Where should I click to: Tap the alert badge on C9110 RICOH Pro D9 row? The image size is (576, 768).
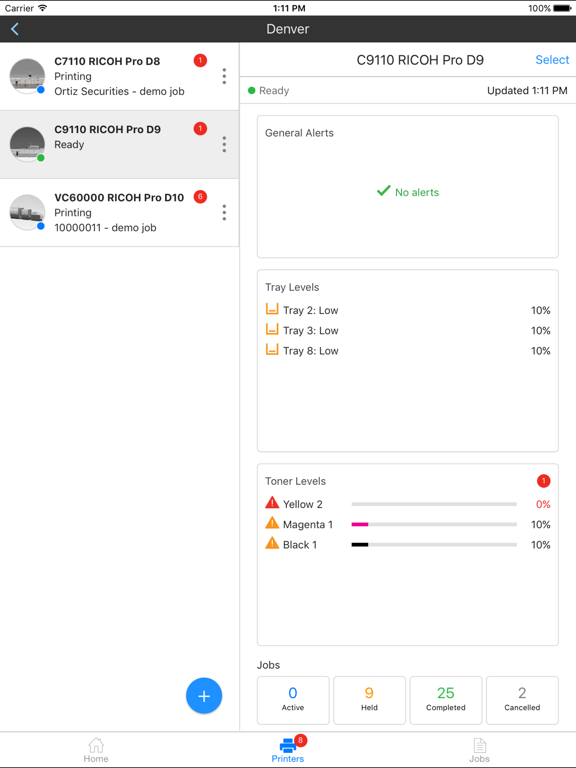(200, 129)
